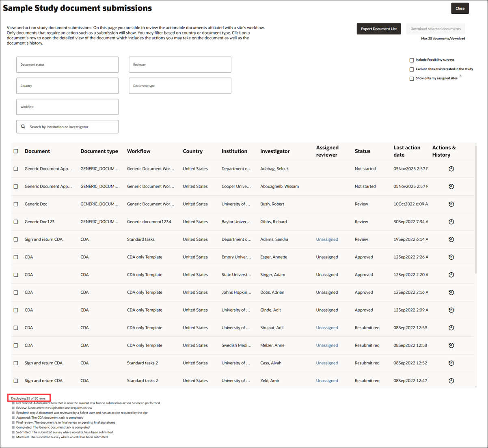Open history icon in Ginde, Adit row
The height and width of the screenshot is (448, 488).
pos(451,310)
